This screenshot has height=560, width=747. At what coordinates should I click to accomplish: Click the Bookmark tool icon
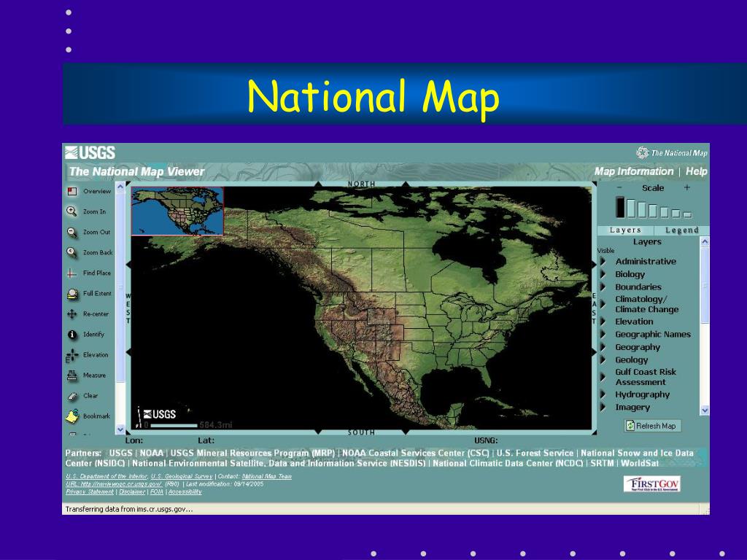click(72, 416)
